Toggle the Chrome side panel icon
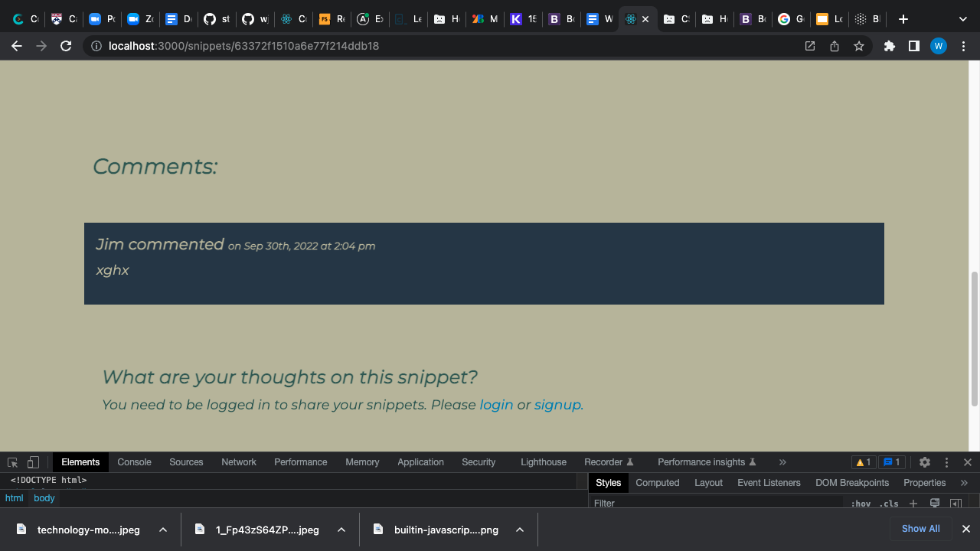 (x=913, y=46)
